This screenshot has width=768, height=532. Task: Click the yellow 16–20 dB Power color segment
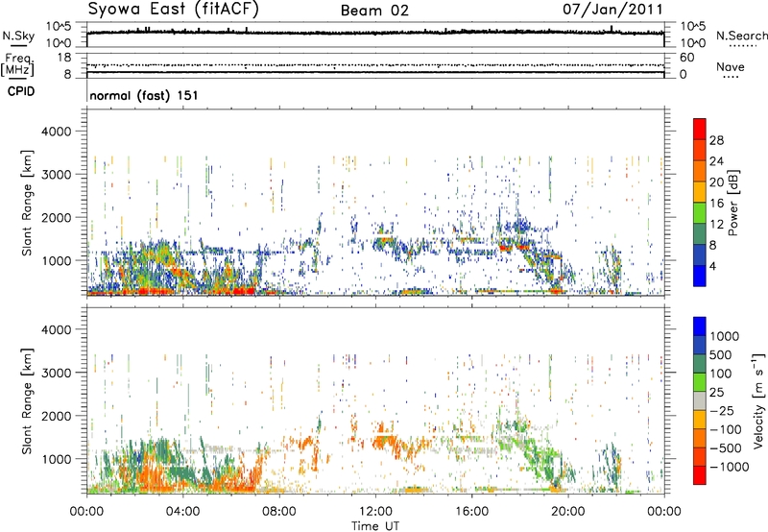[700, 191]
